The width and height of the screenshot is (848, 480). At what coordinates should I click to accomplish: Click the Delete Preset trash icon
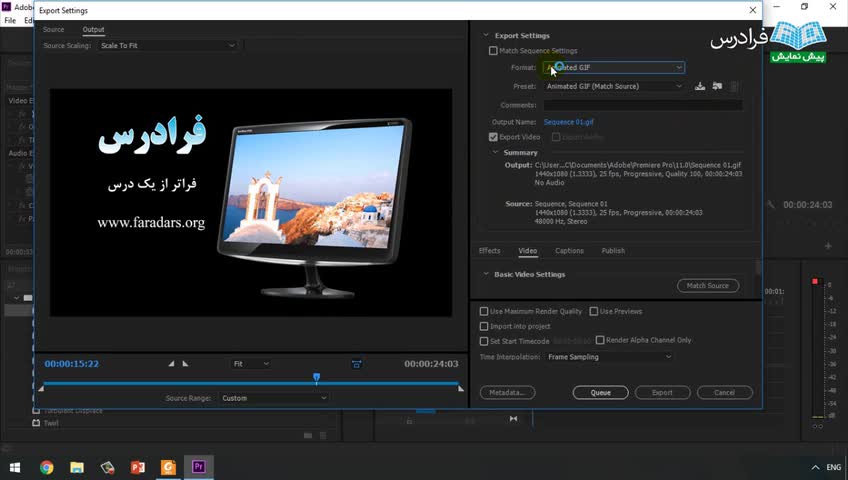click(734, 86)
